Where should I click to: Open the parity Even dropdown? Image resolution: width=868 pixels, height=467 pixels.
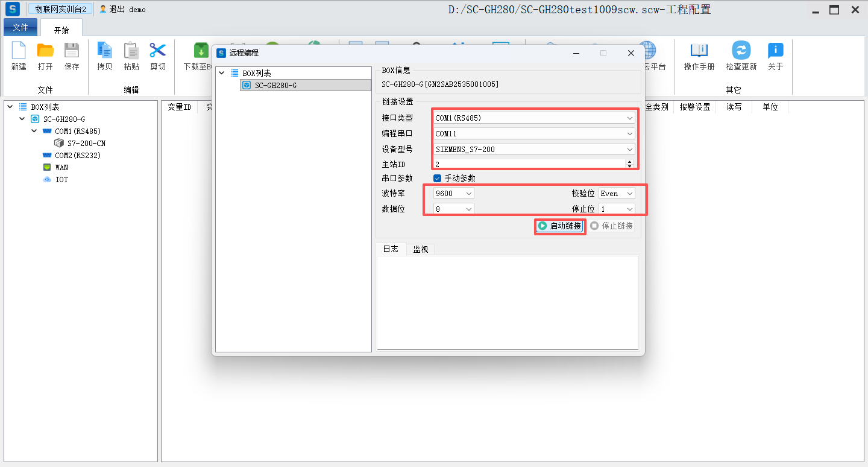pos(617,193)
